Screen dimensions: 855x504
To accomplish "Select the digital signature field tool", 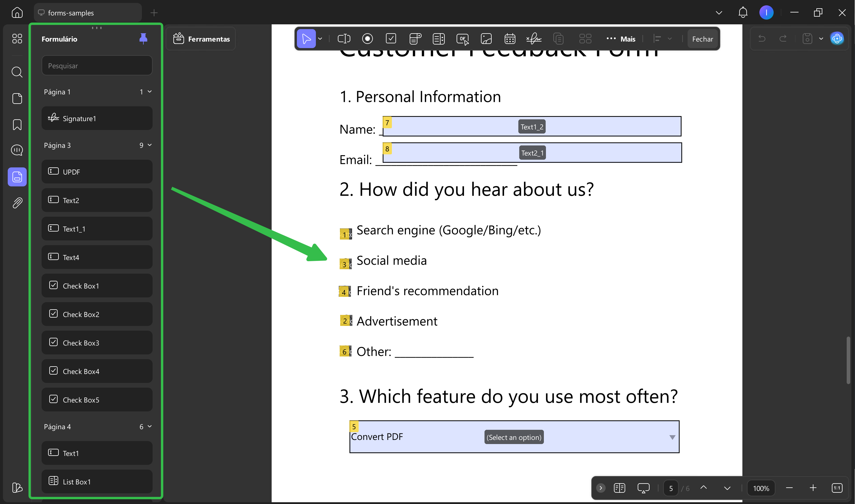I will (534, 39).
